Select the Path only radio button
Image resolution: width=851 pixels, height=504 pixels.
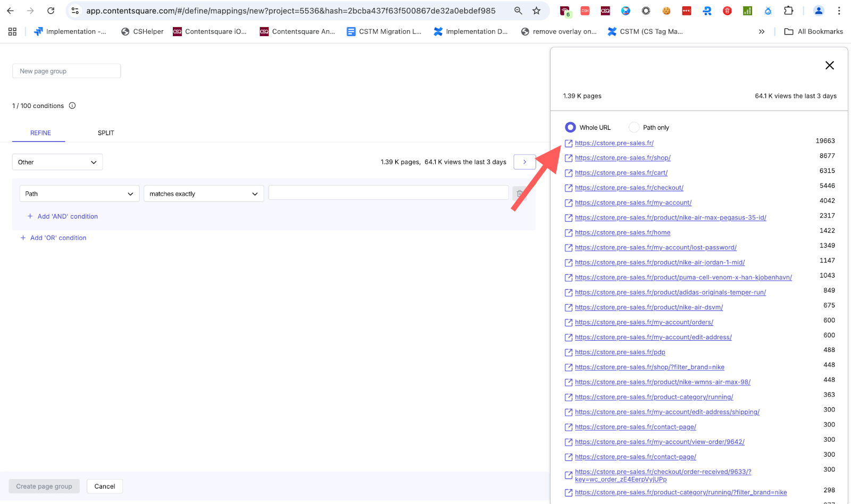[x=633, y=127]
